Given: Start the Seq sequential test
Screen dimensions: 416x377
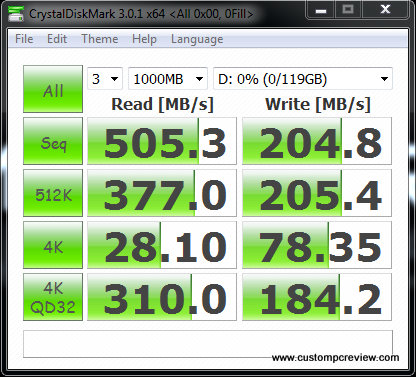Looking at the screenshot, I should tap(53, 141).
